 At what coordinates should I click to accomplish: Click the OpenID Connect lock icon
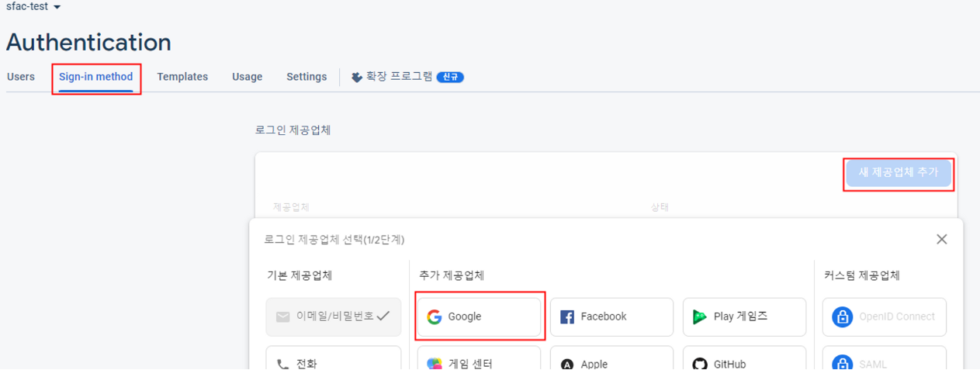click(842, 316)
